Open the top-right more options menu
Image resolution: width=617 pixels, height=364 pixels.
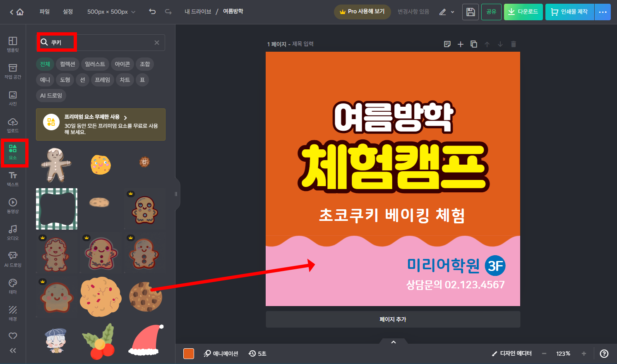tap(603, 12)
